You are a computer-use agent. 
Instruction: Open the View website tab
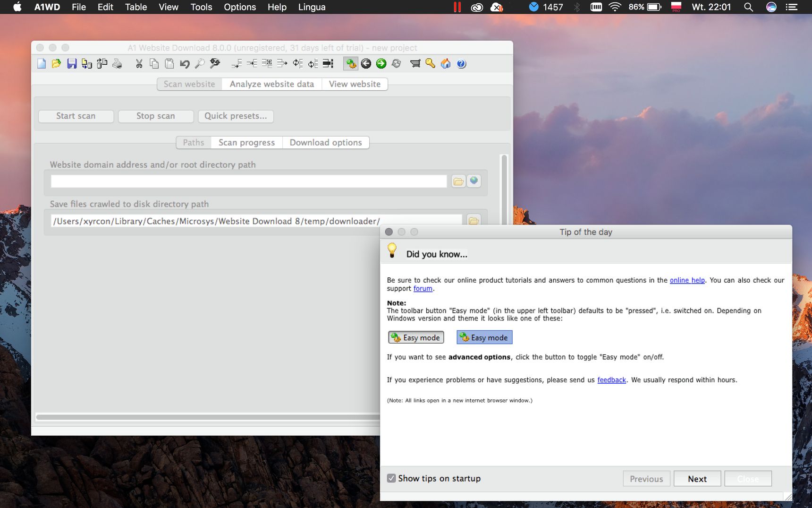(355, 84)
